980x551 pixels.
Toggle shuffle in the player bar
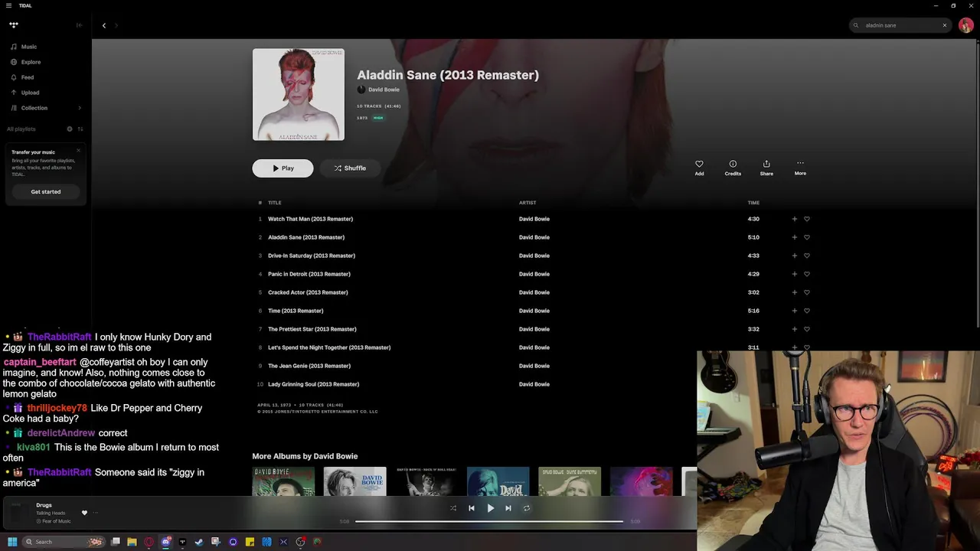[453, 508]
